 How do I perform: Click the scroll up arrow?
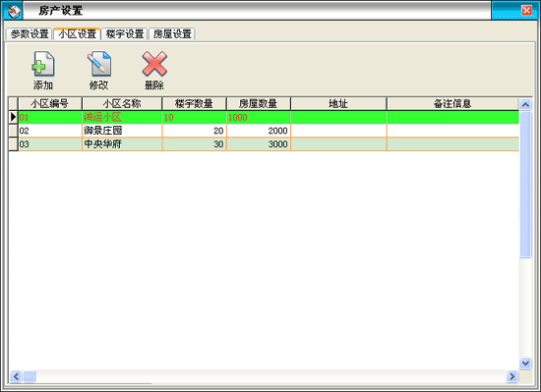tap(525, 104)
